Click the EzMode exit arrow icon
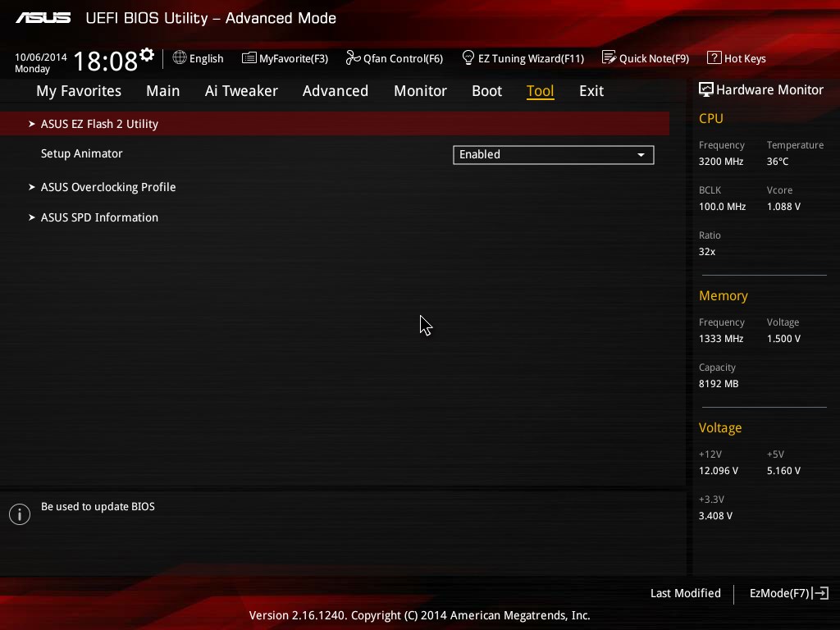The height and width of the screenshot is (630, 840). 820,593
